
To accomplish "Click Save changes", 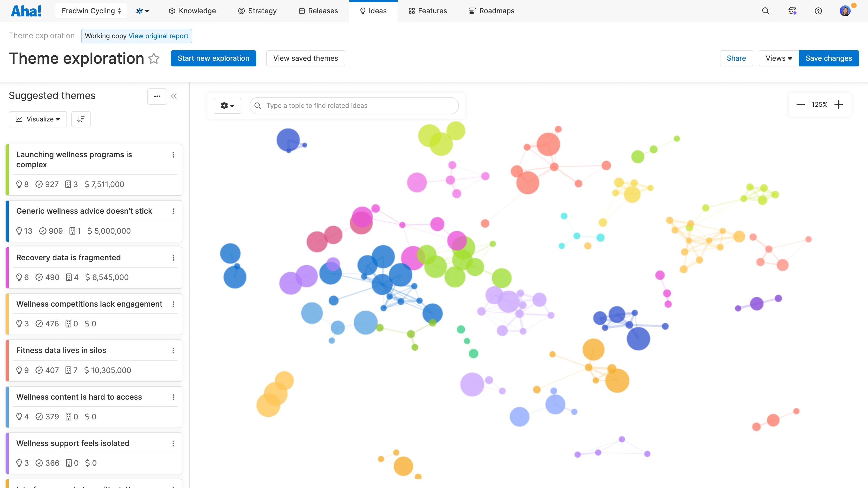I will [829, 58].
